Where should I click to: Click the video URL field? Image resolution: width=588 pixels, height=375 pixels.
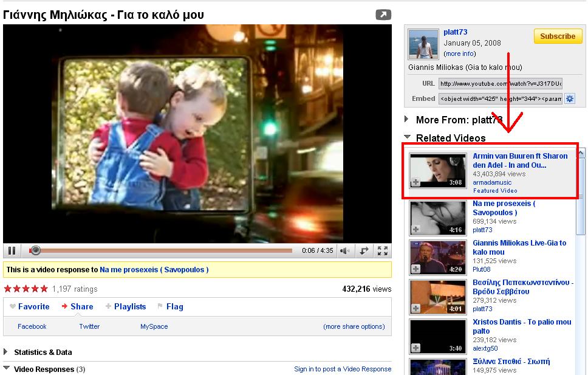[x=501, y=83]
